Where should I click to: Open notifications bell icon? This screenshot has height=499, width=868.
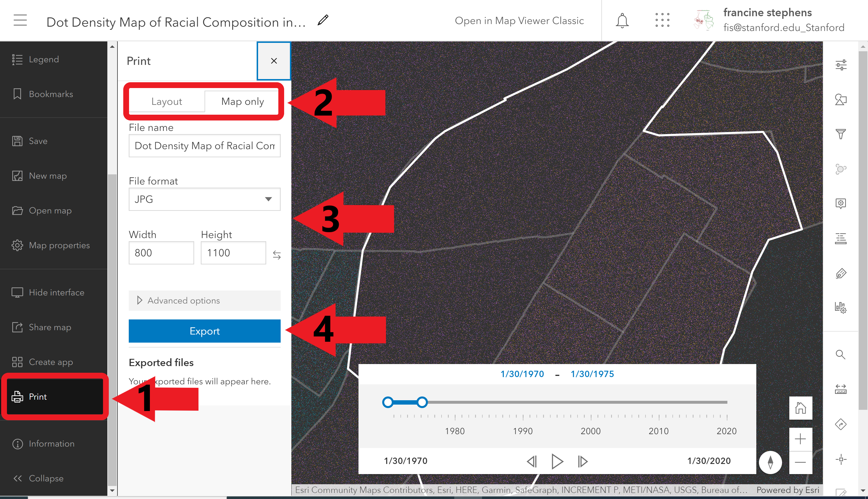[x=622, y=21]
